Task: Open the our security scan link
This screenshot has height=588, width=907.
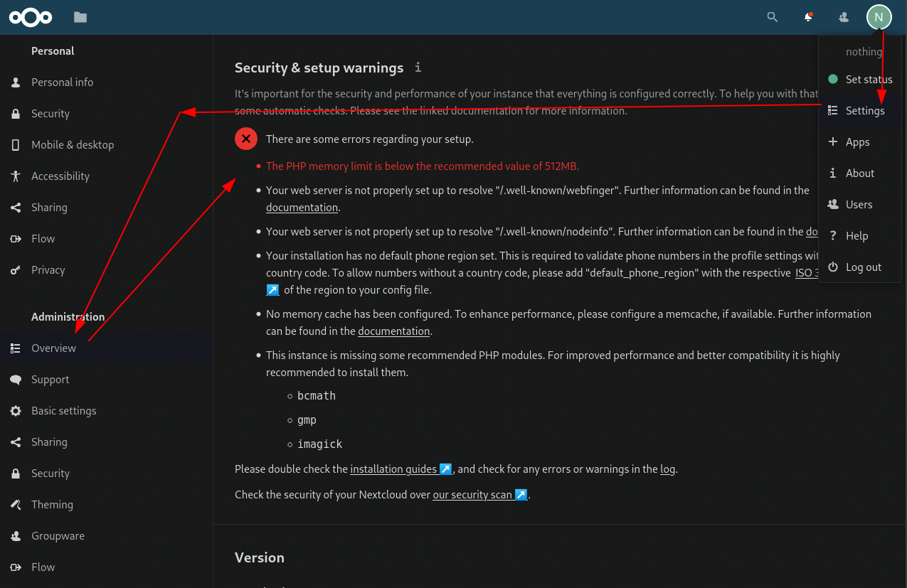Action: [479, 495]
